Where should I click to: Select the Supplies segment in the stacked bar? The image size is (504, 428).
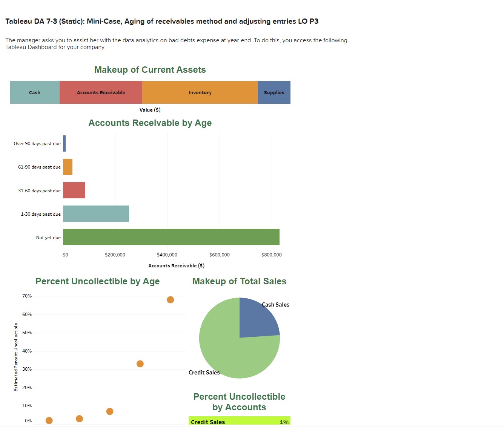click(x=274, y=92)
